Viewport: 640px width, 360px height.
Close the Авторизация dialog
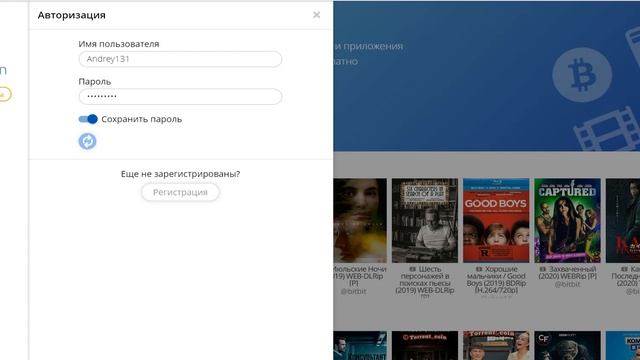pos(316,15)
